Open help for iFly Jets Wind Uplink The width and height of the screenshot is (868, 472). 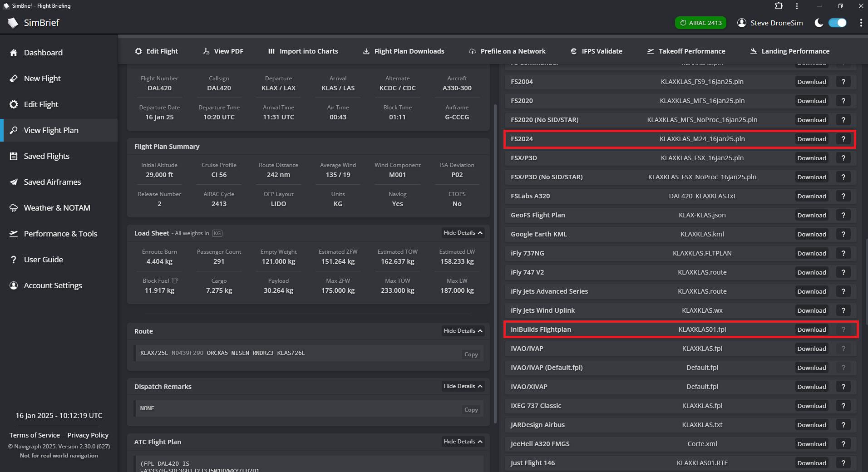pyautogui.click(x=843, y=310)
